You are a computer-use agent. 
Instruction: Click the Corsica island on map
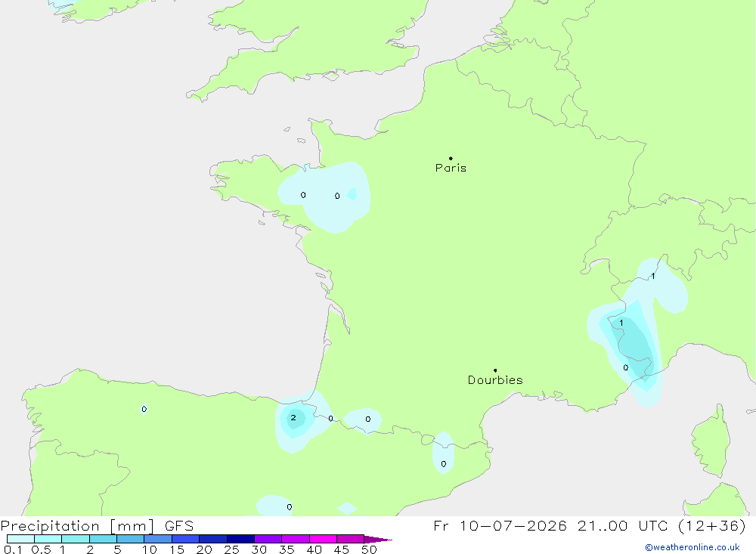tap(711, 441)
